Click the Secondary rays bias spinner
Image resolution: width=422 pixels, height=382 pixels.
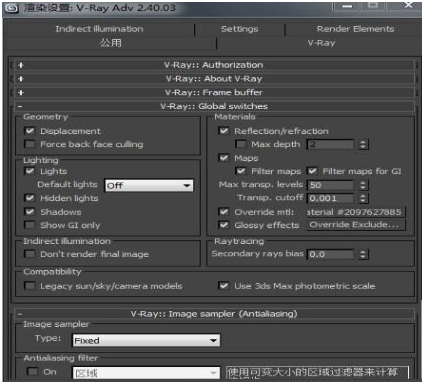pyautogui.click(x=363, y=254)
